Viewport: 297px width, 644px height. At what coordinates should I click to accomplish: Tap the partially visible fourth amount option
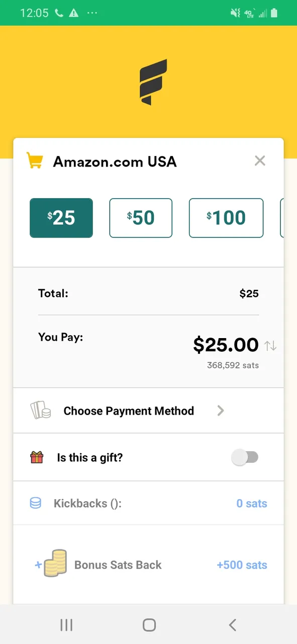[282, 218]
